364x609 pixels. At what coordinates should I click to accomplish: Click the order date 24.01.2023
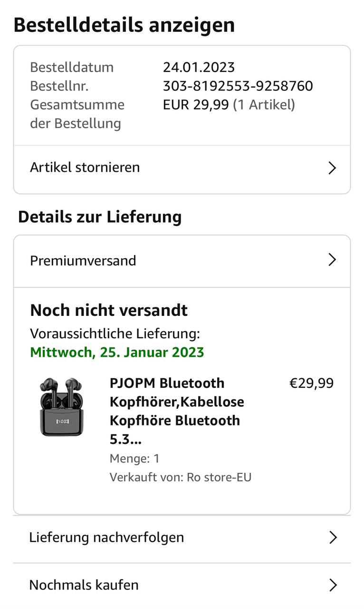coord(199,67)
